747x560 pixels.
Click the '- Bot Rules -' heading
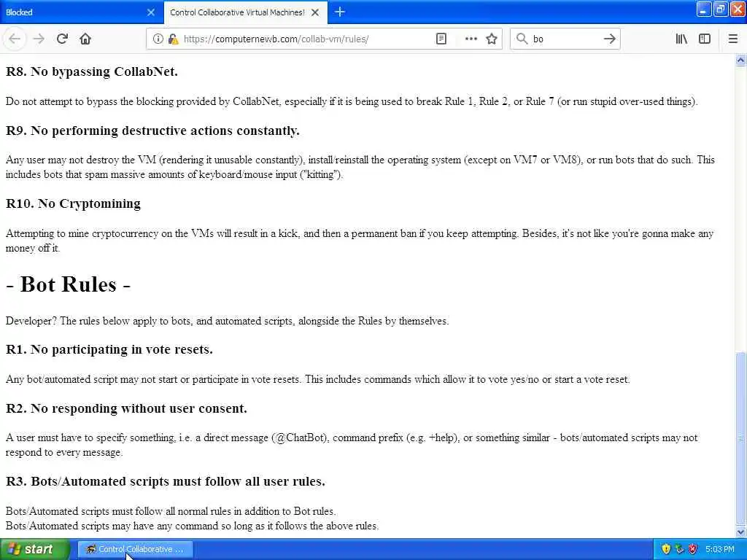[68, 284]
